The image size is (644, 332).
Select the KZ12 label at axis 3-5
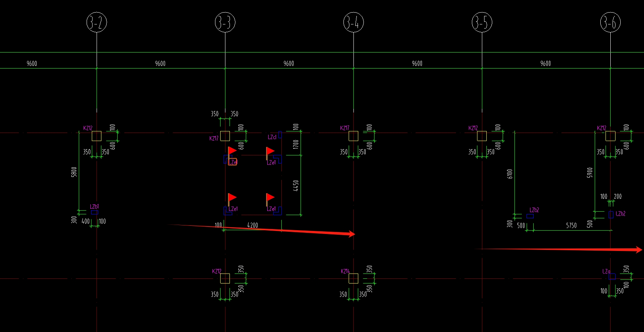pyautogui.click(x=473, y=128)
